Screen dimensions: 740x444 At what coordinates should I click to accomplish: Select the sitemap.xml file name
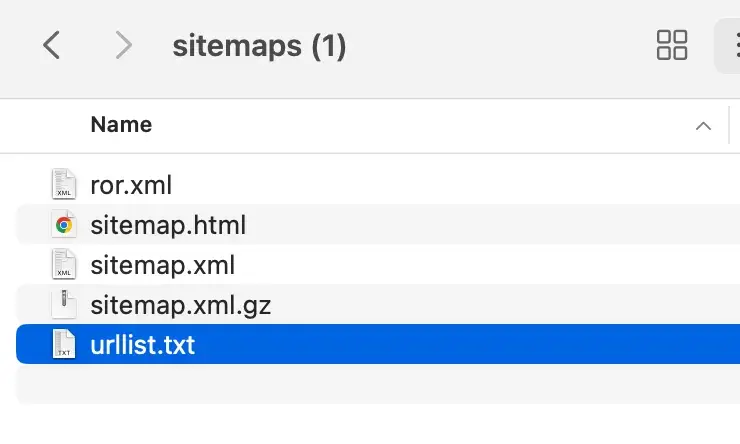(163, 265)
